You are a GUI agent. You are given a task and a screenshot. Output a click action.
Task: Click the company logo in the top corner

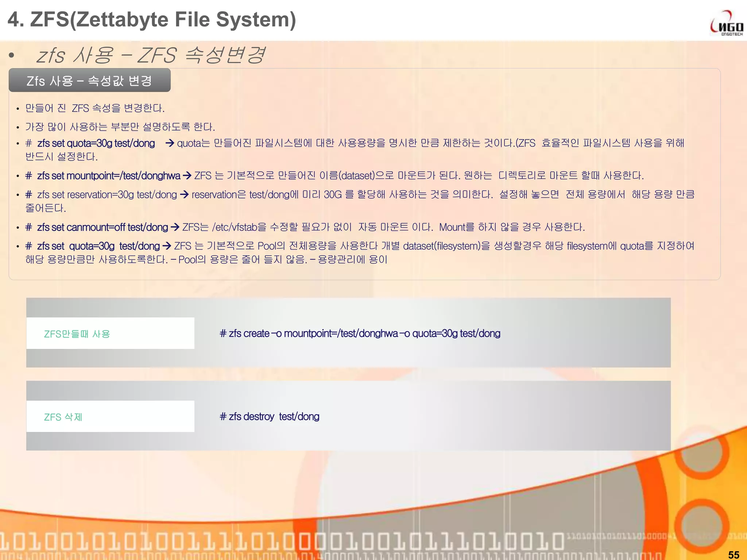click(x=727, y=23)
